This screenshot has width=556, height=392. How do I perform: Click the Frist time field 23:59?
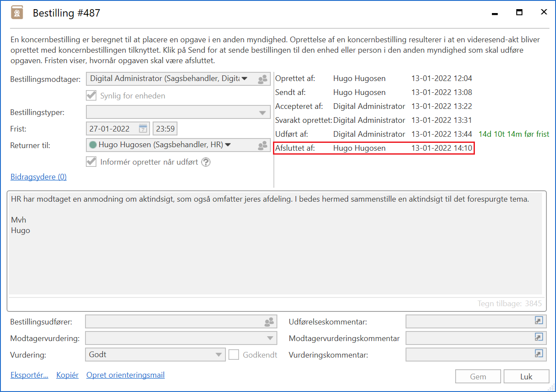[165, 129]
